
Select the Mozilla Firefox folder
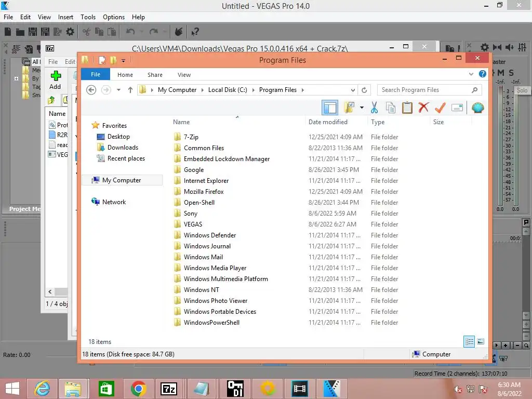pyautogui.click(x=204, y=192)
